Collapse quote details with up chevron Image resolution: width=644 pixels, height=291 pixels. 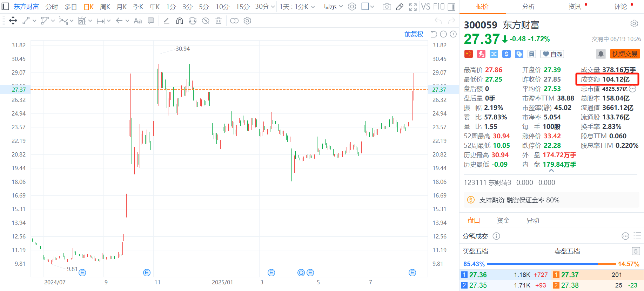tap(551, 171)
